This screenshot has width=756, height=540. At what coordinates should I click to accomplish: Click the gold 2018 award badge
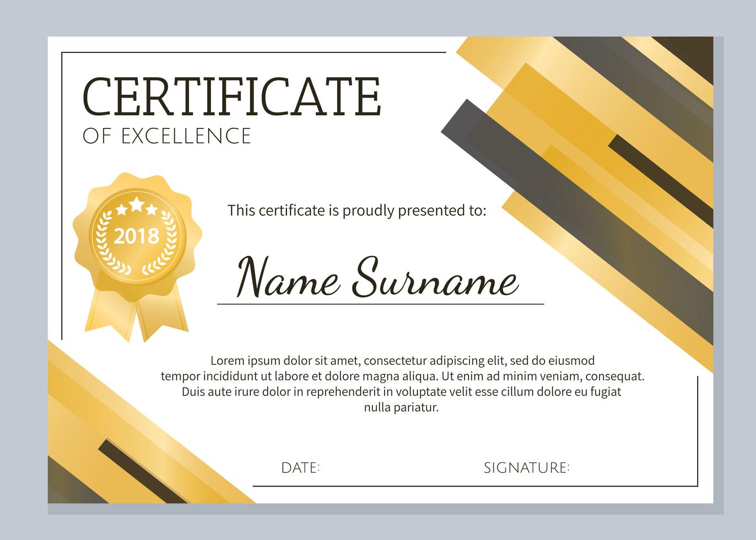137,257
